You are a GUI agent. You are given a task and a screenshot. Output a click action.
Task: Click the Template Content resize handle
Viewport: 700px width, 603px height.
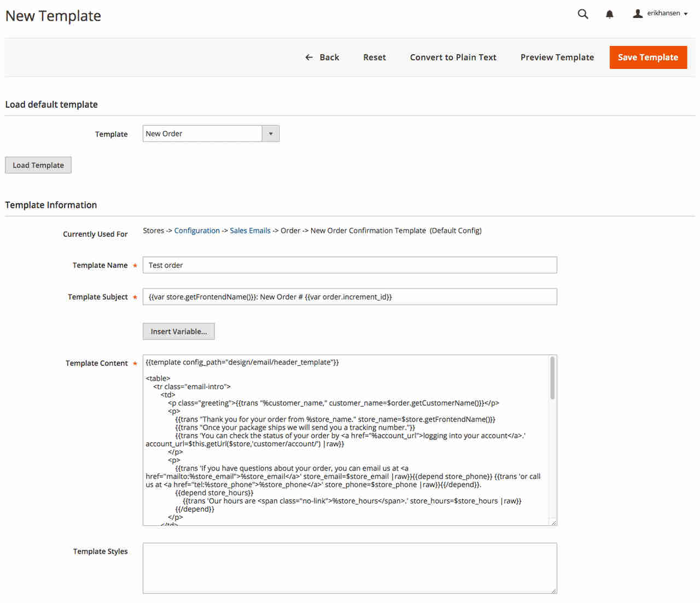[x=553, y=523]
